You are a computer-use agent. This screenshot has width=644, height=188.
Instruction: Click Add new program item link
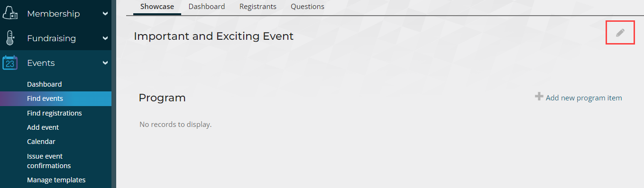[x=584, y=98]
